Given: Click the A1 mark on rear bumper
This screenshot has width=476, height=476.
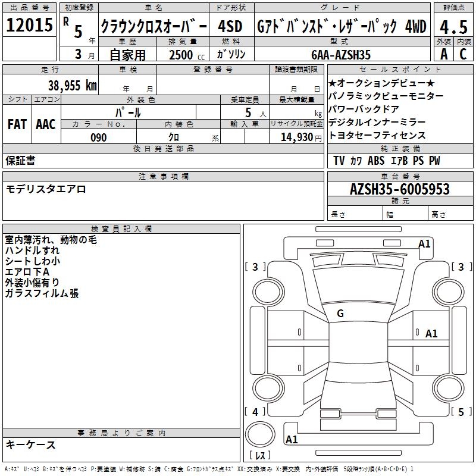Looking at the screenshot, I should pos(292,439).
